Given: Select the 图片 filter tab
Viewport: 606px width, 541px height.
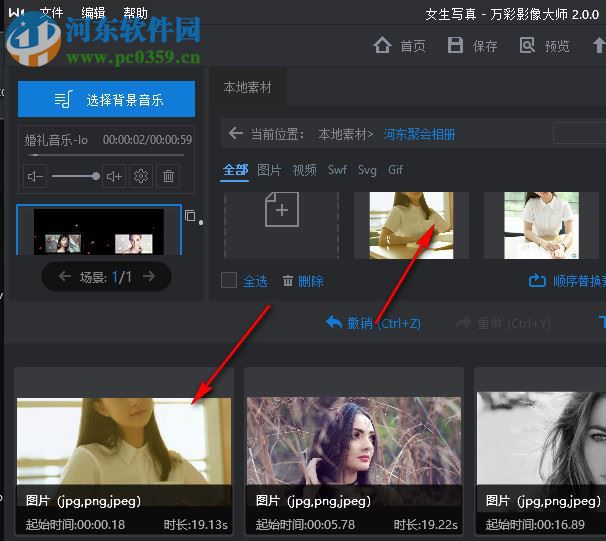Looking at the screenshot, I should pyautogui.click(x=269, y=170).
